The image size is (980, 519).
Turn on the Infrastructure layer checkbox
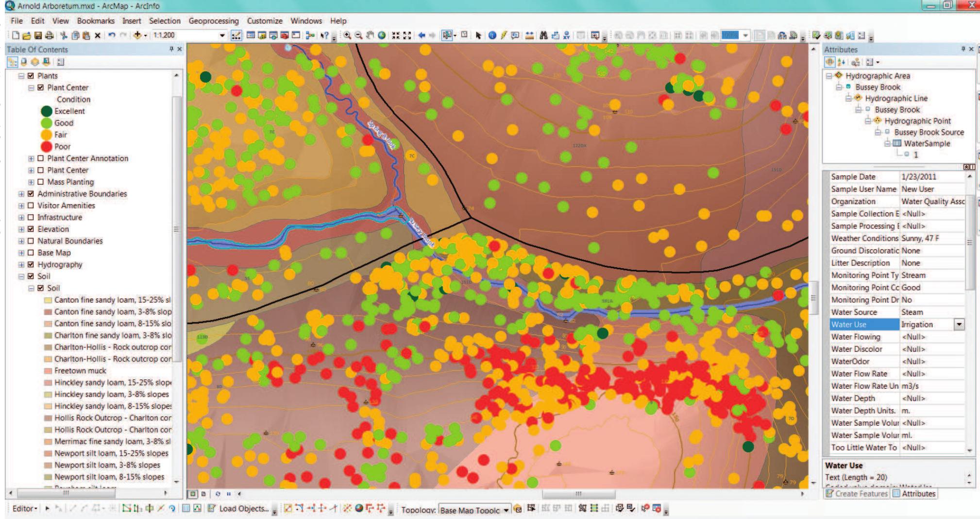[x=31, y=217]
